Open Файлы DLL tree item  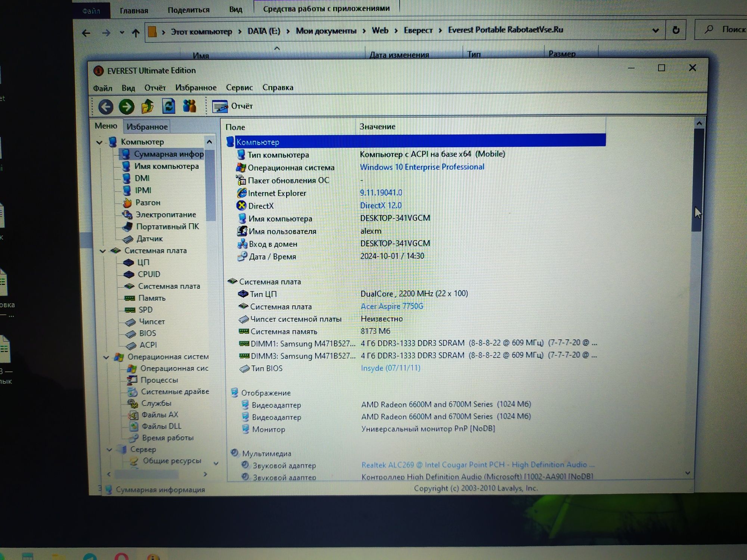point(161,426)
